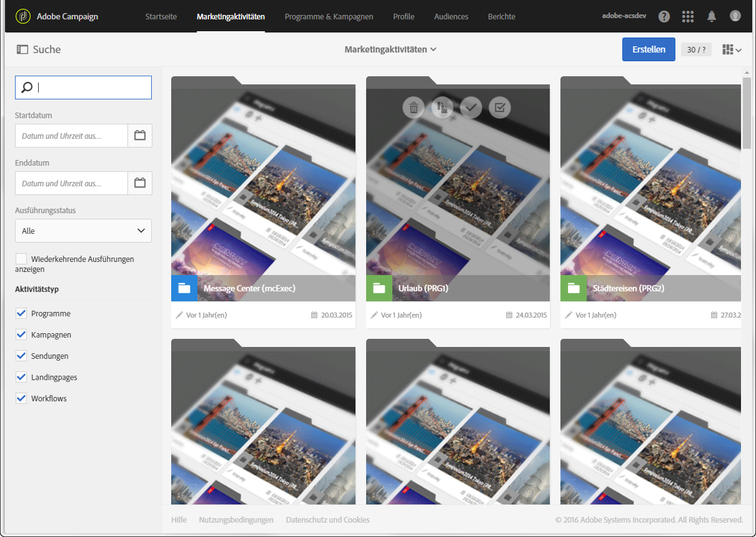Viewport: 756px width, 537px height.
Task: Open Datenschutz und Cookies link
Action: pos(328,520)
